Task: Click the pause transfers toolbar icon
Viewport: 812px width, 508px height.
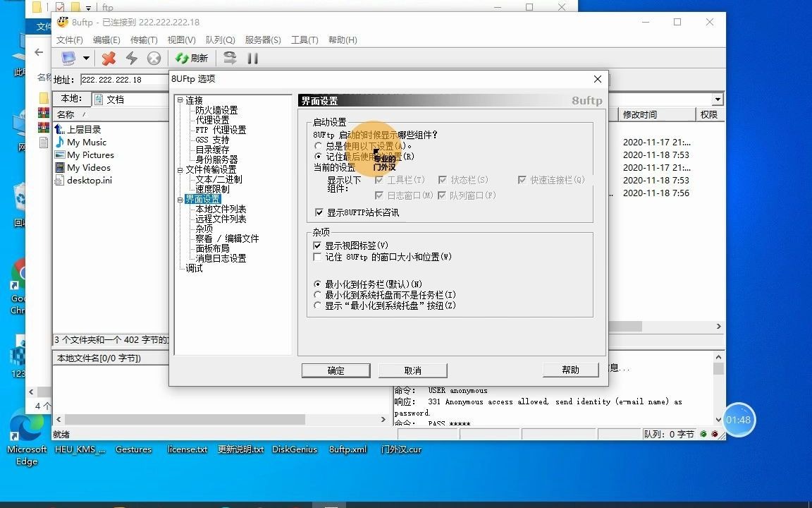Action: pyautogui.click(x=252, y=58)
